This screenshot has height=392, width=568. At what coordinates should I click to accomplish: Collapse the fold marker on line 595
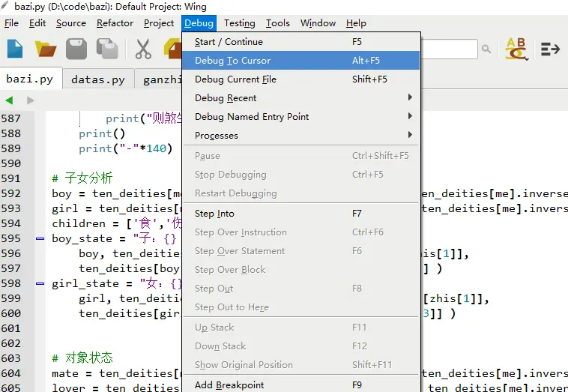[40, 239]
